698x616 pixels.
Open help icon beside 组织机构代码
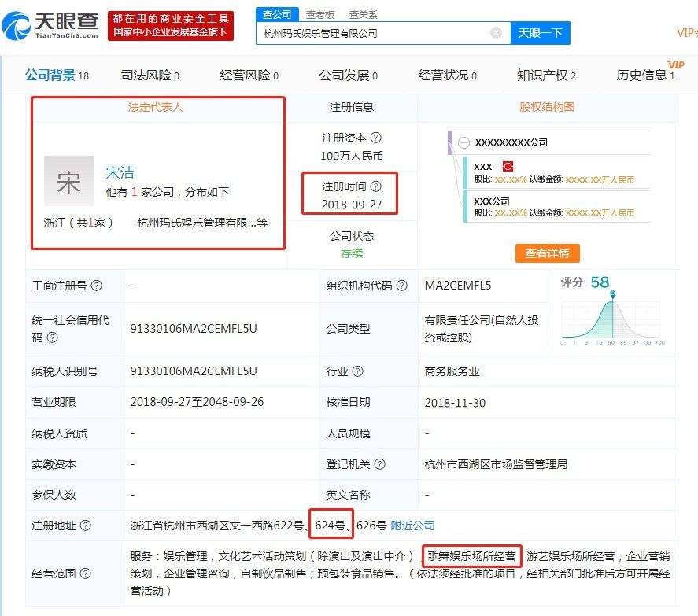[401, 286]
